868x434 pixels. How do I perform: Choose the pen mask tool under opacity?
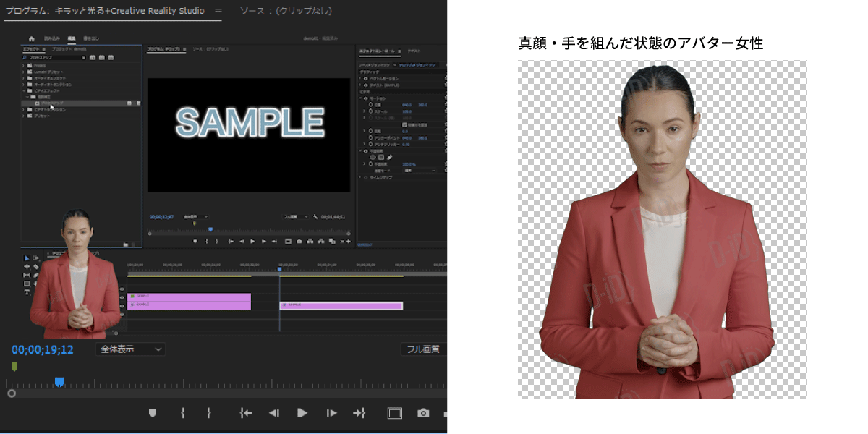tap(389, 157)
